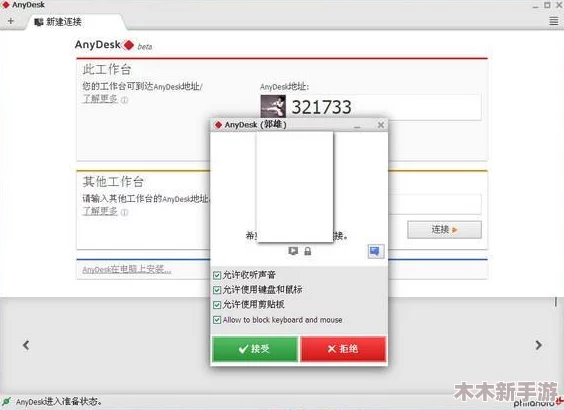
Task: Toggle 允许使用剪贴板 checkbox
Action: pyautogui.click(x=217, y=305)
